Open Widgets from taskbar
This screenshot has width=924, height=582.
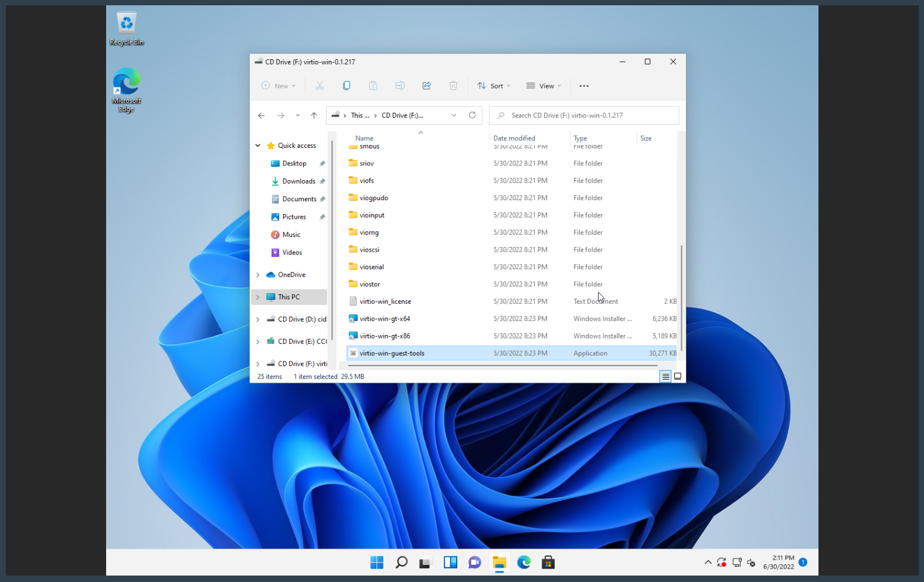pyautogui.click(x=450, y=563)
